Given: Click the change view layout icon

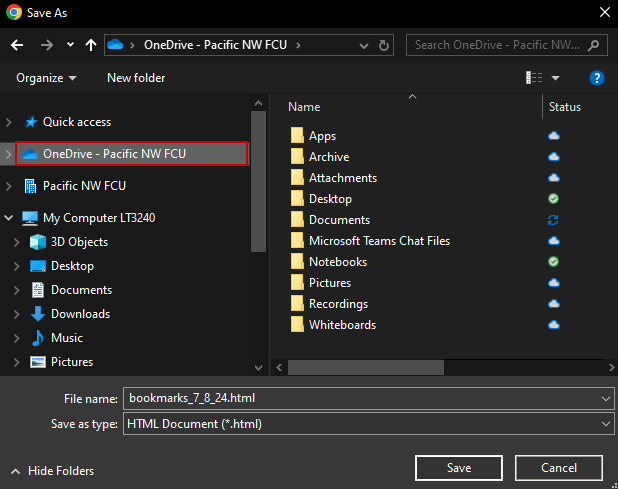Looking at the screenshot, I should point(535,78).
